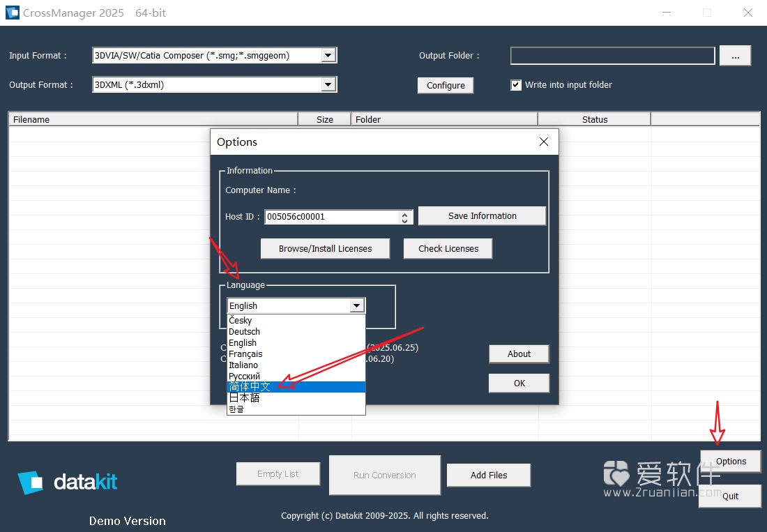Click the browse folder "..." button
Screen dimensions: 767x532
coord(735,56)
